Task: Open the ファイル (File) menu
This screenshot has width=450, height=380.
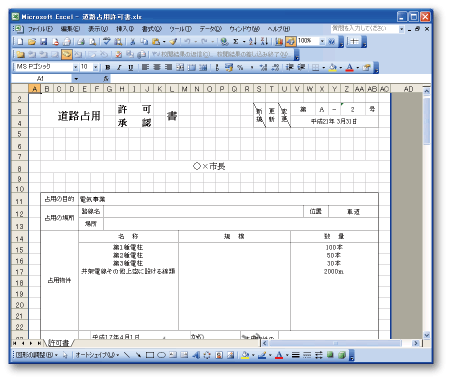Action: point(40,29)
